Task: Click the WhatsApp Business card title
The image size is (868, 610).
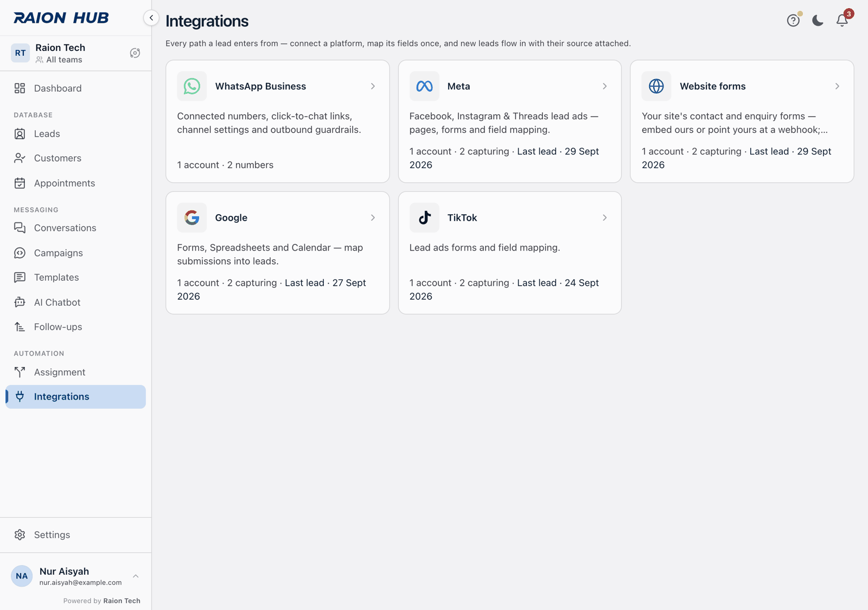Action: (x=260, y=86)
